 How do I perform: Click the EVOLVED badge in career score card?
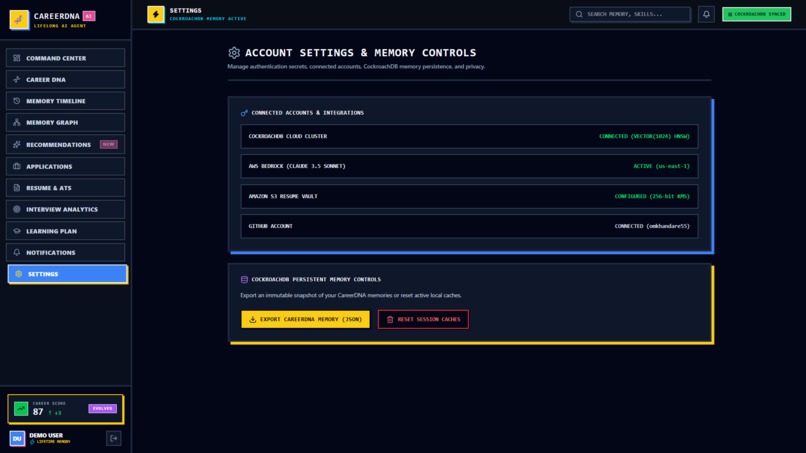tap(102, 409)
